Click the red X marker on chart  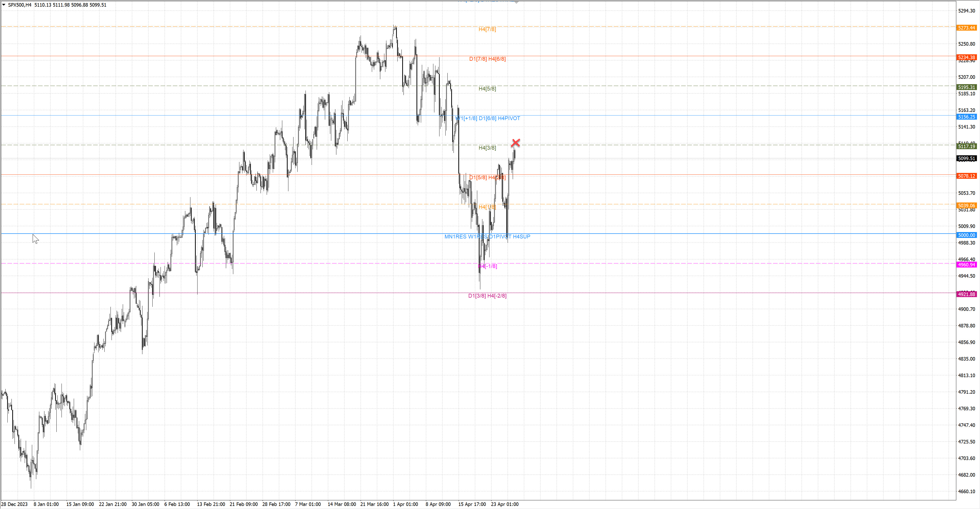(x=516, y=143)
